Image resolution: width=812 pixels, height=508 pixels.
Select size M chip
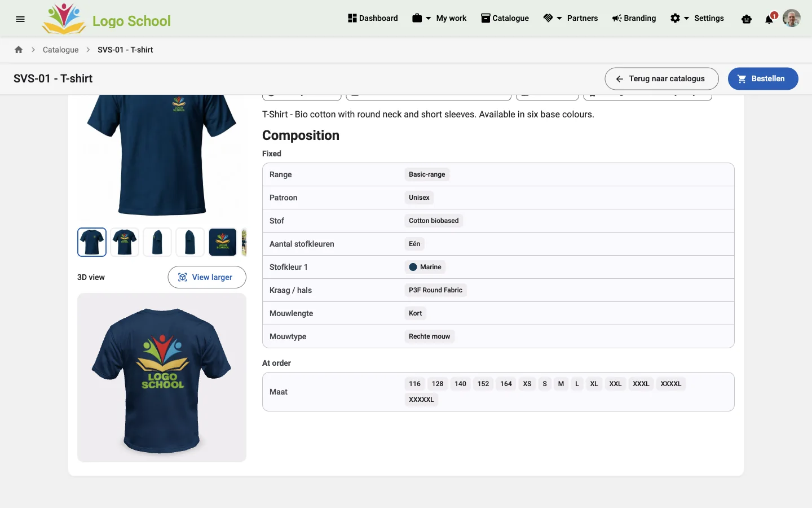coord(561,384)
